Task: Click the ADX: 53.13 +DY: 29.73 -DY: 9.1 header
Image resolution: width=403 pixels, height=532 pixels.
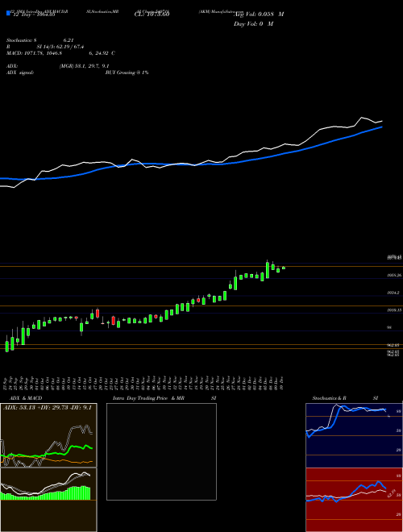Action: coord(48,408)
